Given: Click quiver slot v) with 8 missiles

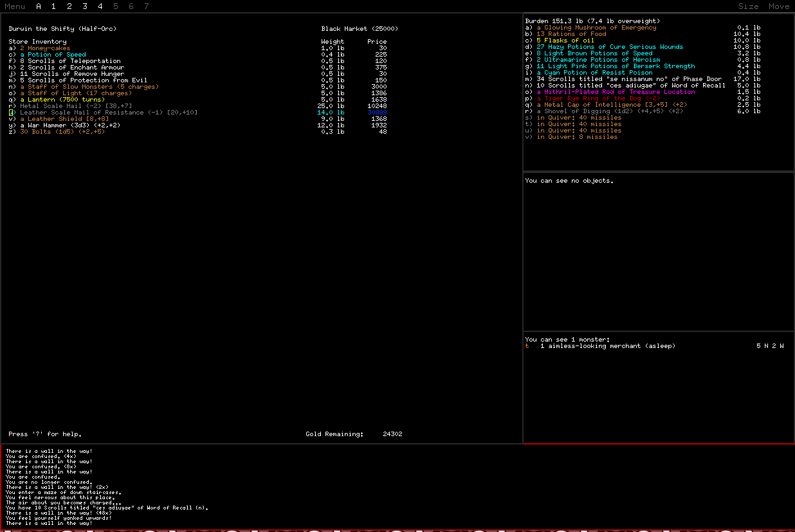Looking at the screenshot, I should click(x=571, y=137).
